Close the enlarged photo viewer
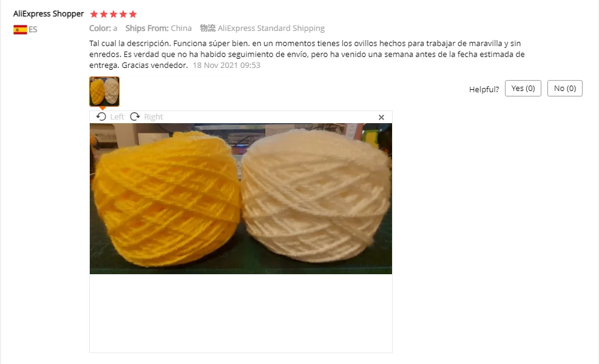Screen dimensions: 599x364 [x=381, y=117]
